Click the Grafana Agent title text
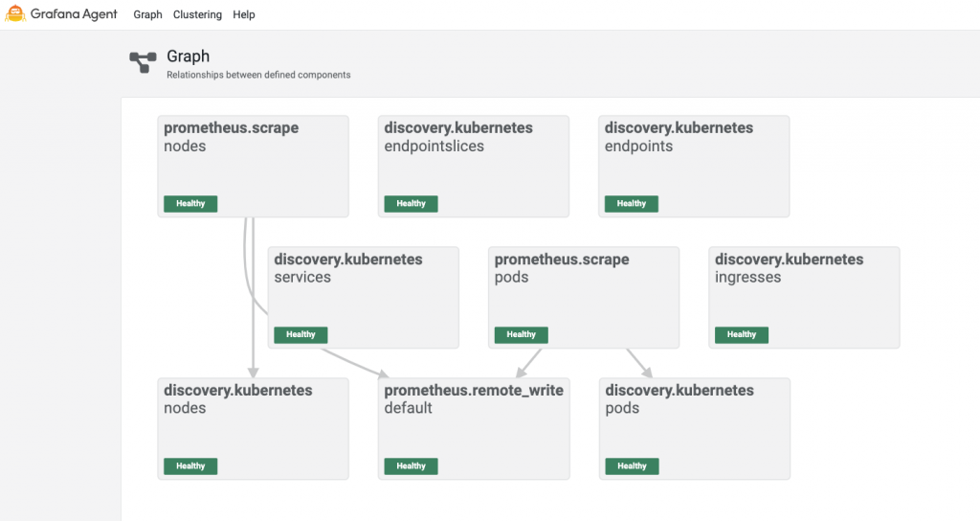This screenshot has width=980, height=521. (74, 14)
